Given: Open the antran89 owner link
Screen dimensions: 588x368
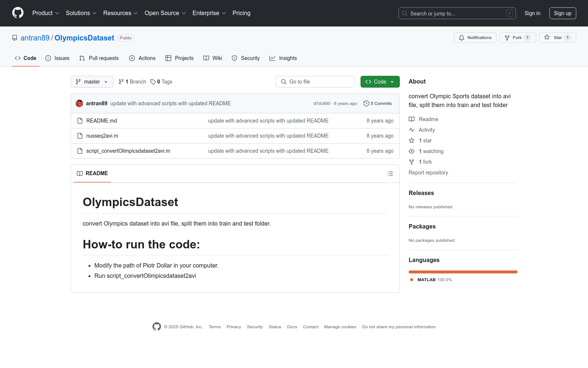Looking at the screenshot, I should click(x=35, y=38).
